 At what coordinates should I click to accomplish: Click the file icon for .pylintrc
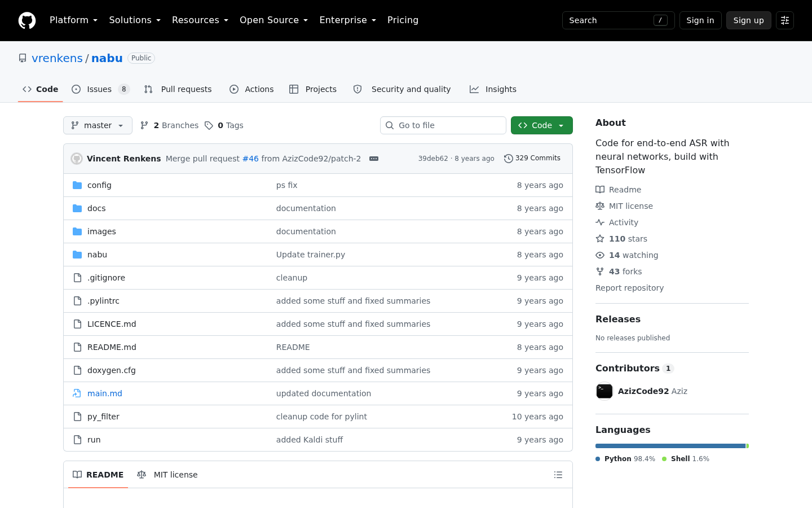(77, 301)
